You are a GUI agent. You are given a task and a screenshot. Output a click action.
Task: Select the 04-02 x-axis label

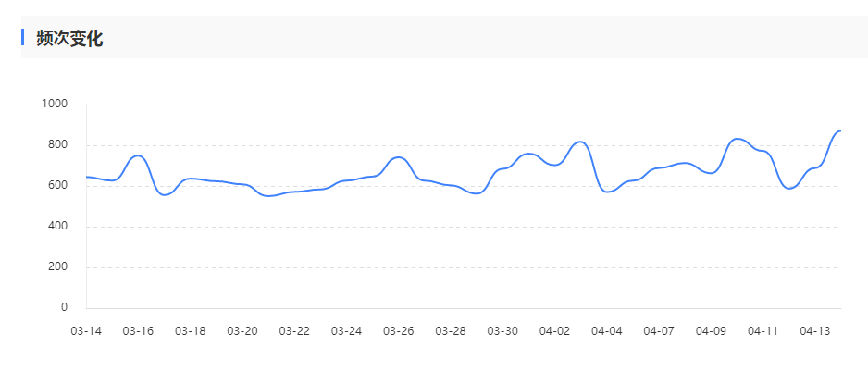click(x=554, y=331)
